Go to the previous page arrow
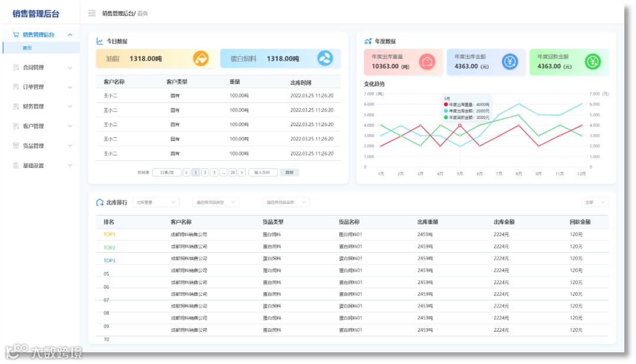Viewport: 636px width, 364px height. point(187,173)
